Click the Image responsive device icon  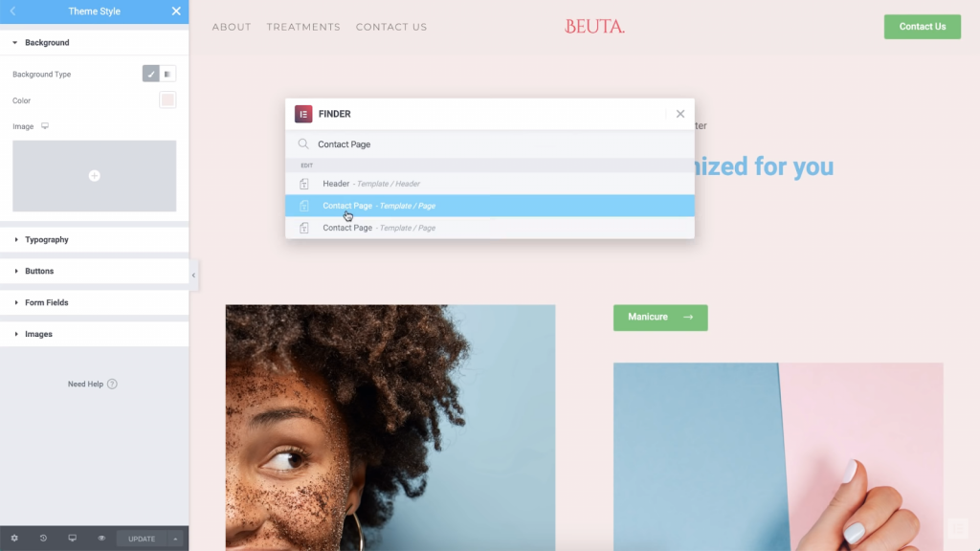(45, 126)
